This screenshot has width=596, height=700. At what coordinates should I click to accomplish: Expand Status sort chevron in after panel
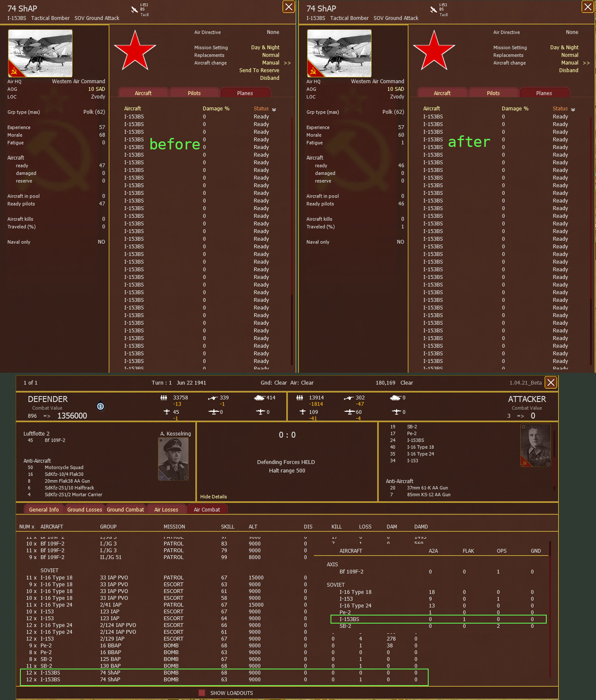click(x=573, y=110)
